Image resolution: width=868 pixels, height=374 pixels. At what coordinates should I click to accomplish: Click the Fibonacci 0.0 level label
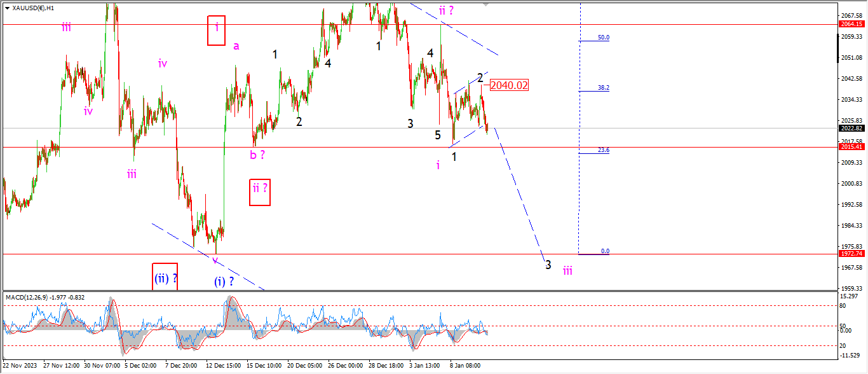click(x=605, y=251)
